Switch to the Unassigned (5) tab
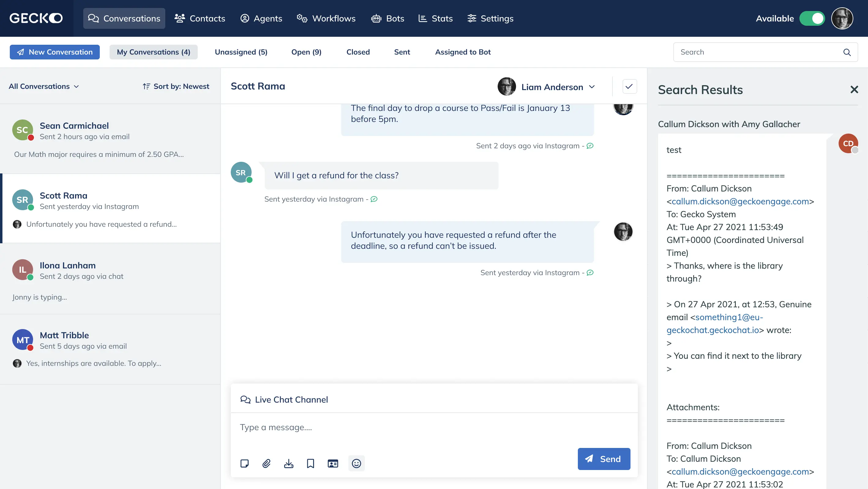 pos(241,52)
